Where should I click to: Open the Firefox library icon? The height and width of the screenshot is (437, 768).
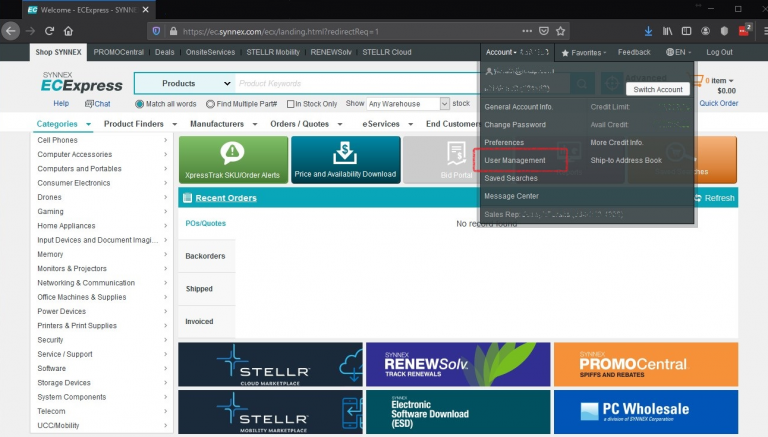[x=668, y=31]
